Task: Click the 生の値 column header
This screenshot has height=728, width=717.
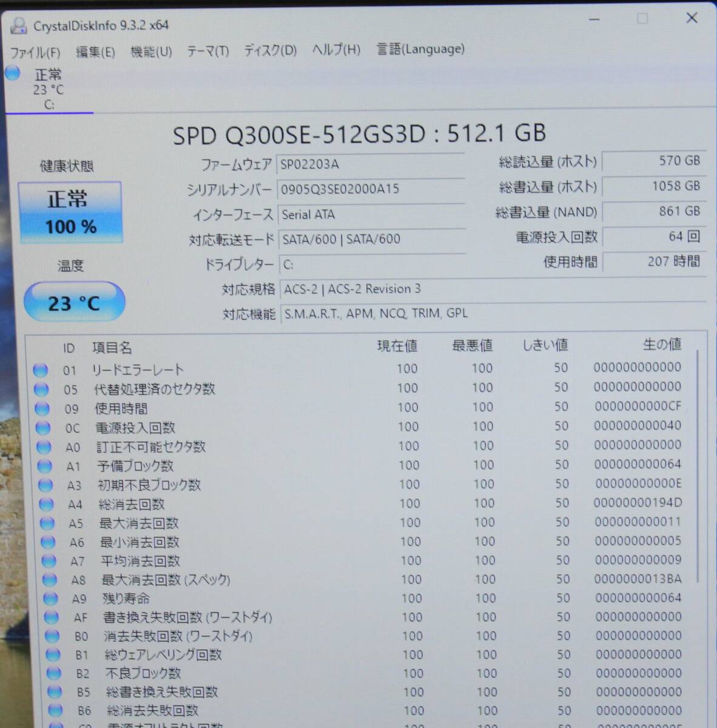Action: tap(662, 345)
